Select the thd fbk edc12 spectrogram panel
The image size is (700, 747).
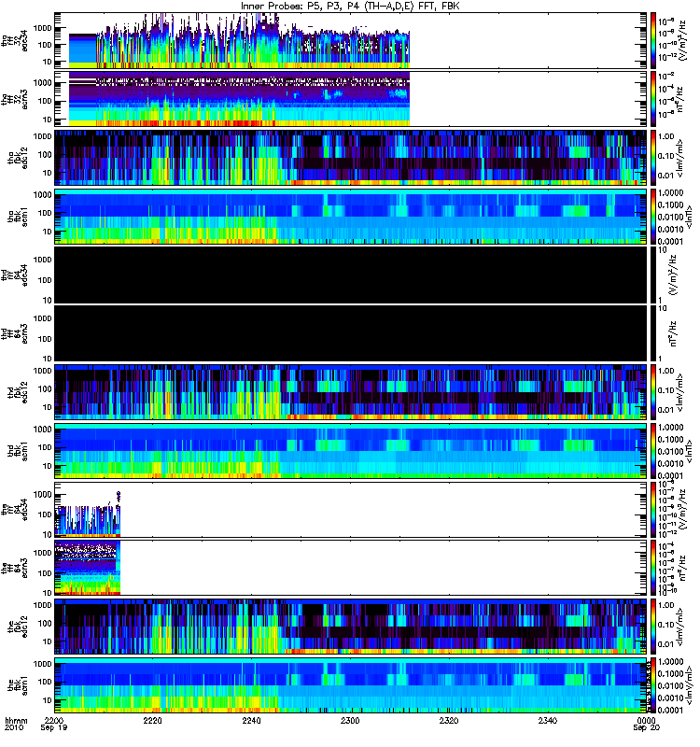coord(350,392)
